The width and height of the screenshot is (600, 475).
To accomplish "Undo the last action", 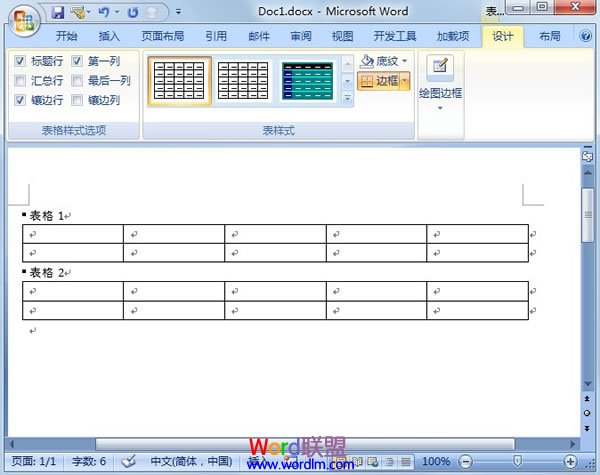I will pos(104,13).
